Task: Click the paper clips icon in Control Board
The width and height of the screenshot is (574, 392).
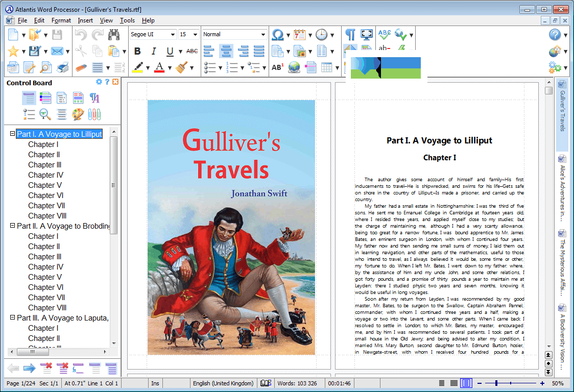Action: tap(94, 114)
